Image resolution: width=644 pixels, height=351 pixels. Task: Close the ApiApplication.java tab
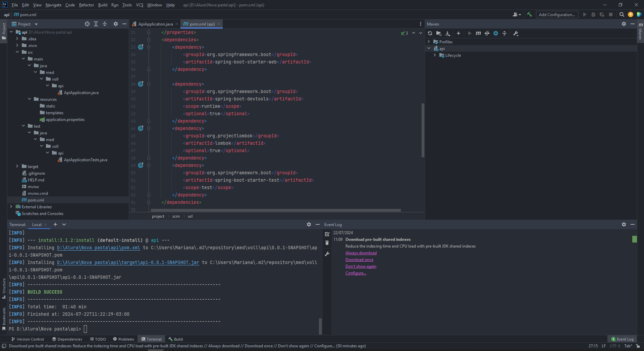(177, 24)
